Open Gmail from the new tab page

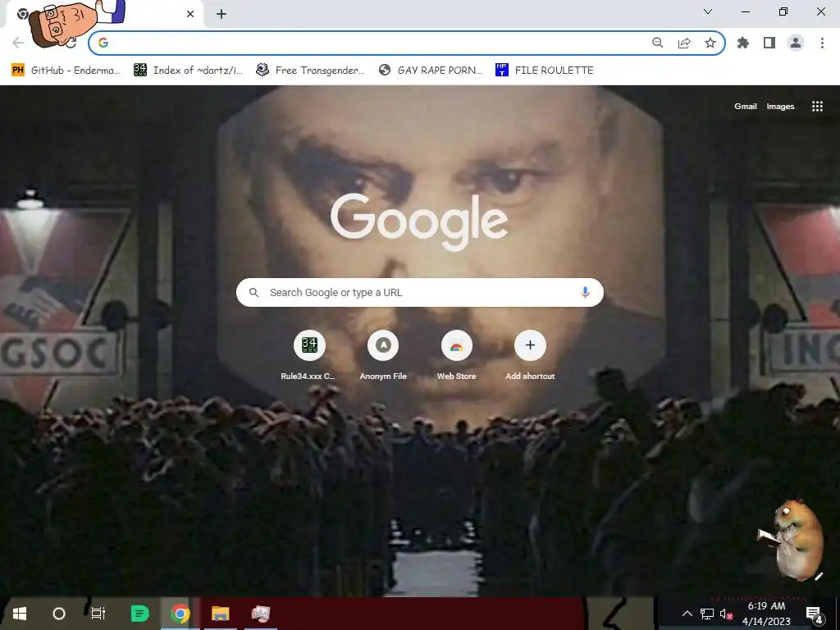tap(745, 107)
